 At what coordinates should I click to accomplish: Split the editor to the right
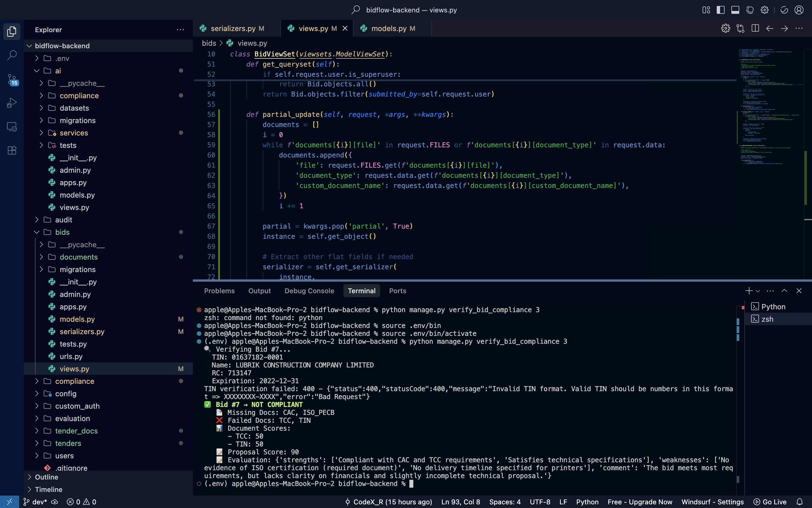[755, 28]
